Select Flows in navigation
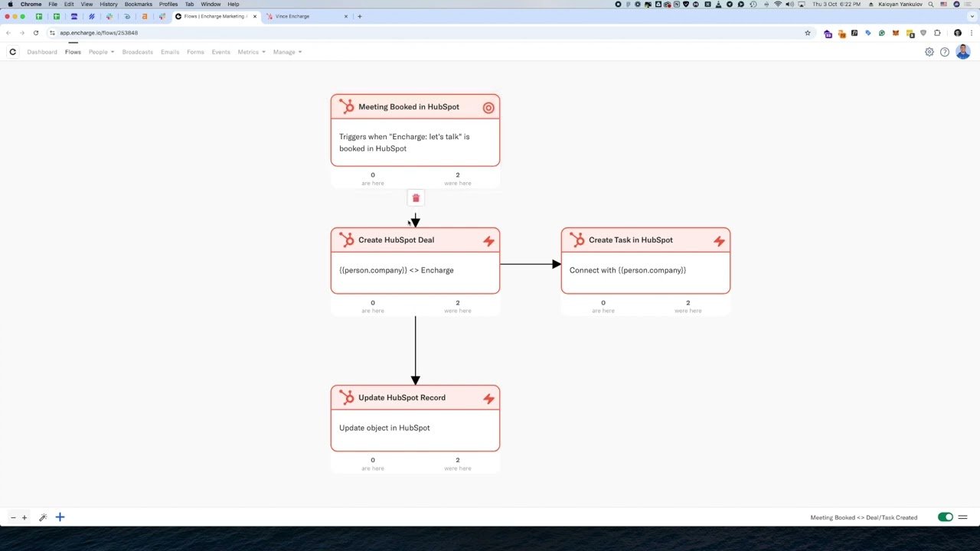Screen dimensions: 980x551 coord(73,52)
